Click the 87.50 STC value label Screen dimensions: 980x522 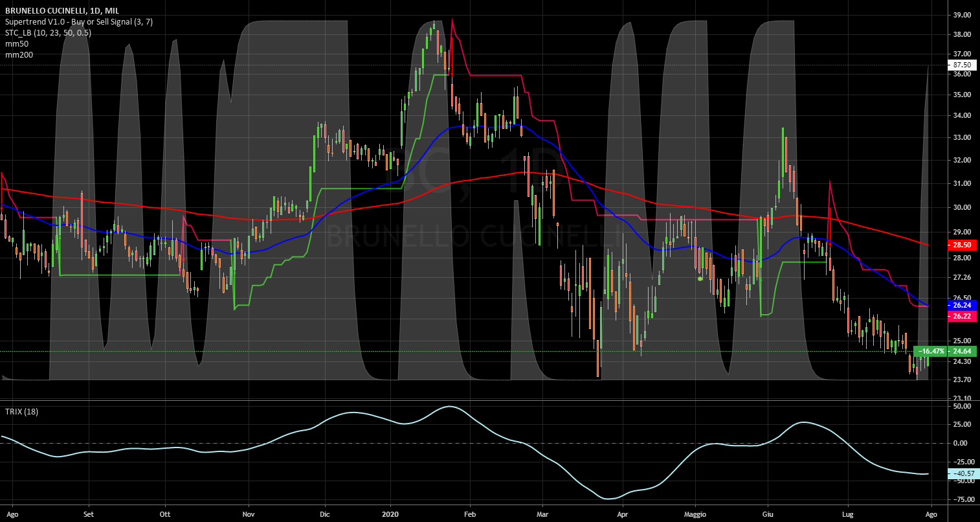[961, 65]
